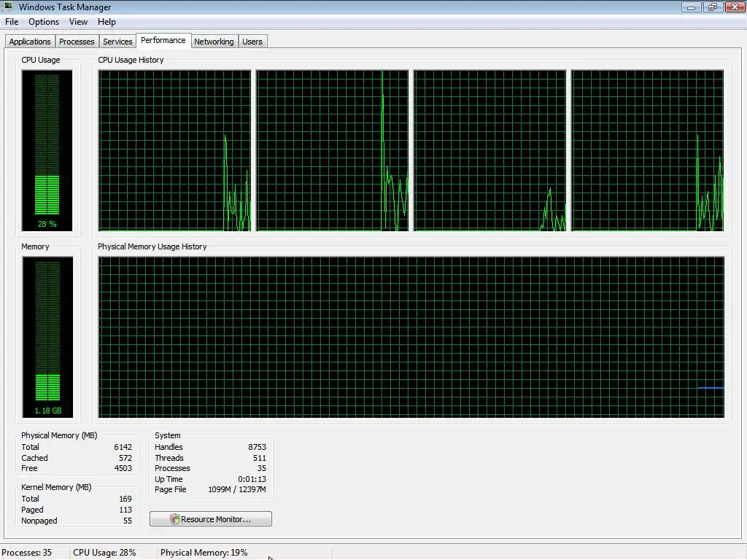Minimize the Task Manager window
This screenshot has height=560, width=747.
[691, 7]
